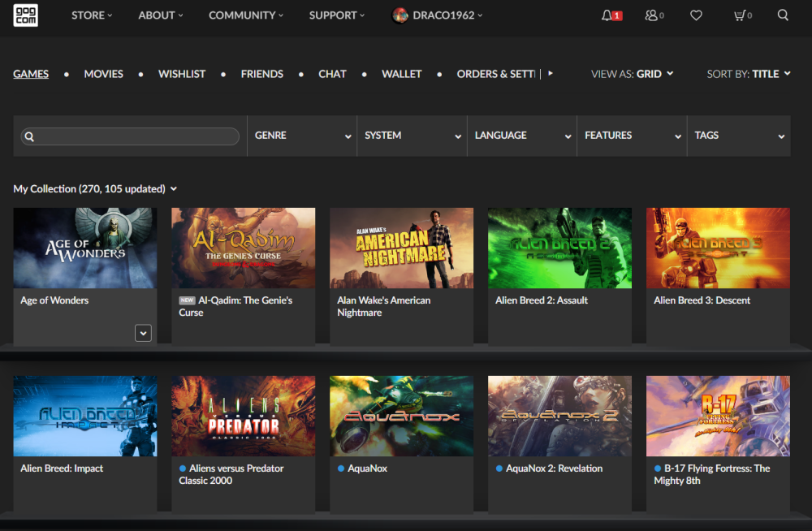812x531 pixels.
Task: Open the notifications bell icon
Action: click(607, 15)
